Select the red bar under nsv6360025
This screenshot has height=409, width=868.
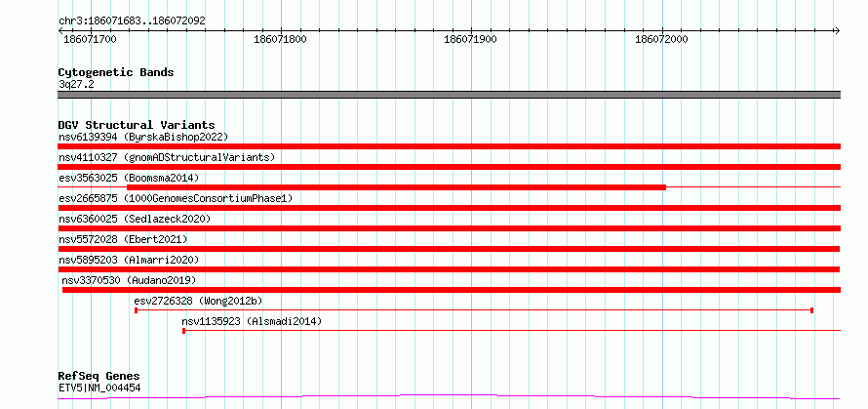click(449, 228)
